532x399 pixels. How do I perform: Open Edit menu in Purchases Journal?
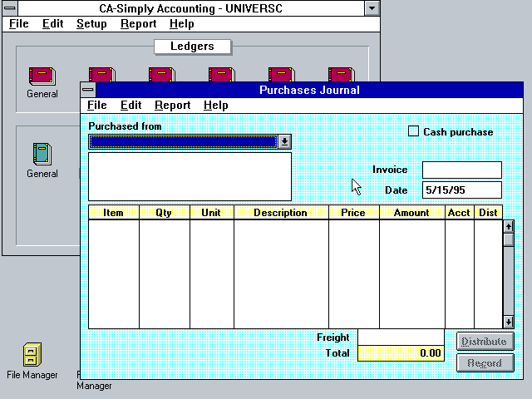tap(131, 106)
